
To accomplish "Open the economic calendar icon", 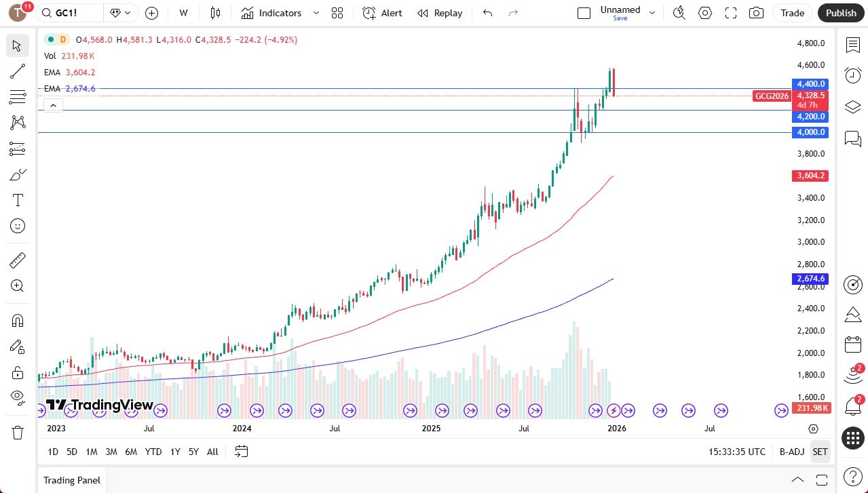I will pyautogui.click(x=852, y=344).
